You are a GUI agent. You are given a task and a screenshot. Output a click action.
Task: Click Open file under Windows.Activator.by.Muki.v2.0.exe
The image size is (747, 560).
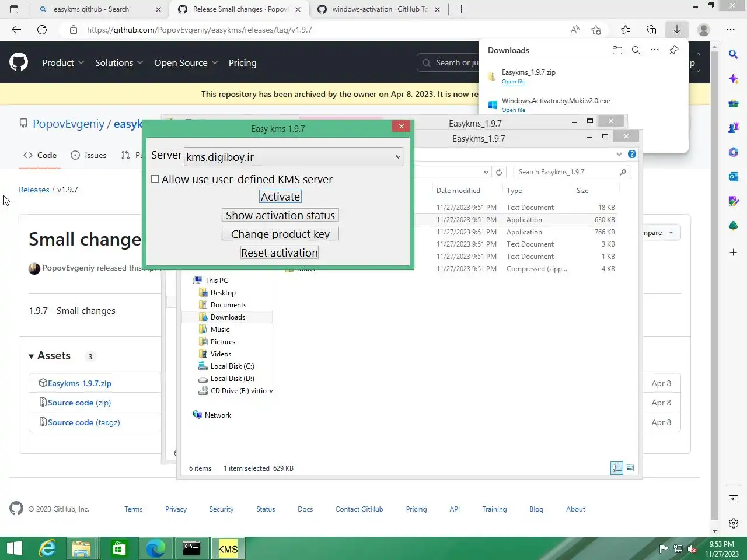tap(514, 110)
